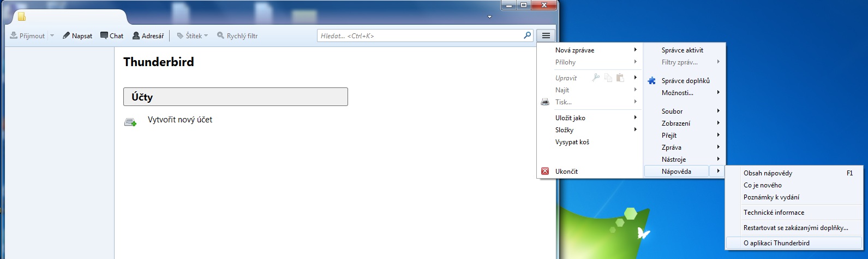
Task: Click the puzzle piece add-ons icon
Action: coord(651,80)
